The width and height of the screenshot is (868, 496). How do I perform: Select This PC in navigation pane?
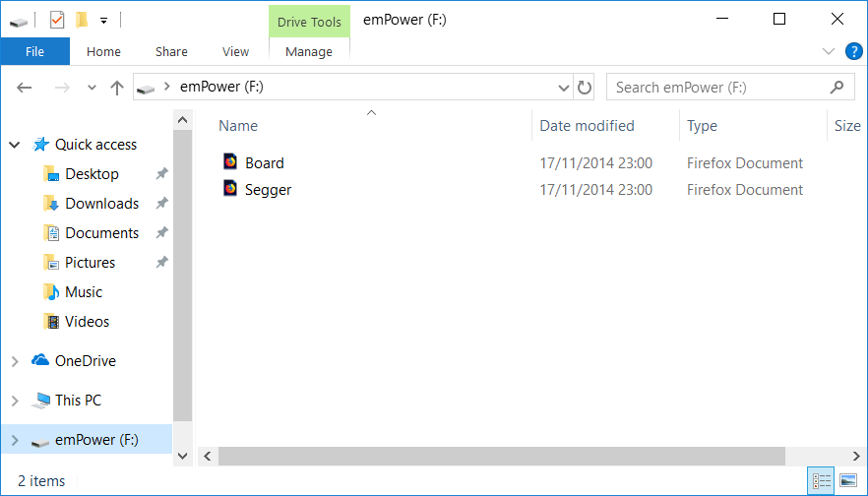pyautogui.click(x=78, y=401)
